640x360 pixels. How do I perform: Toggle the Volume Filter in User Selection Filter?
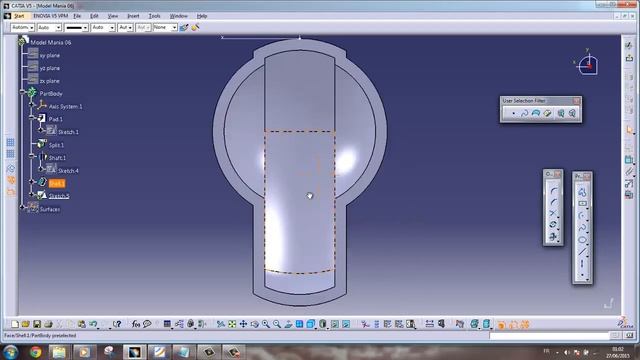[547, 113]
